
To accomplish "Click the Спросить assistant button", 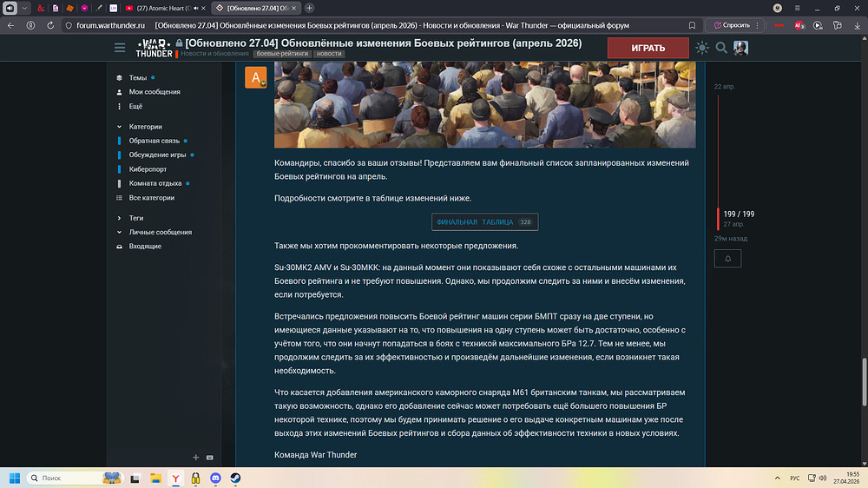I will (x=731, y=25).
